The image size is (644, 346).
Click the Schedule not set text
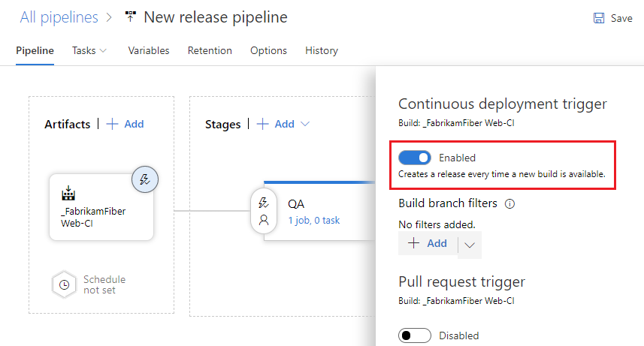[104, 284]
